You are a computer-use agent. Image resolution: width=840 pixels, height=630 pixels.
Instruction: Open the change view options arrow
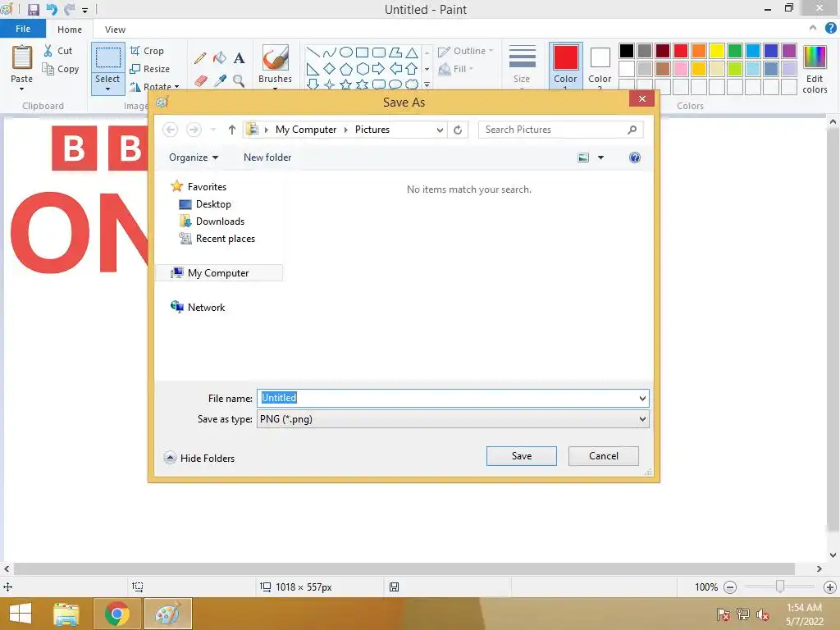point(600,157)
